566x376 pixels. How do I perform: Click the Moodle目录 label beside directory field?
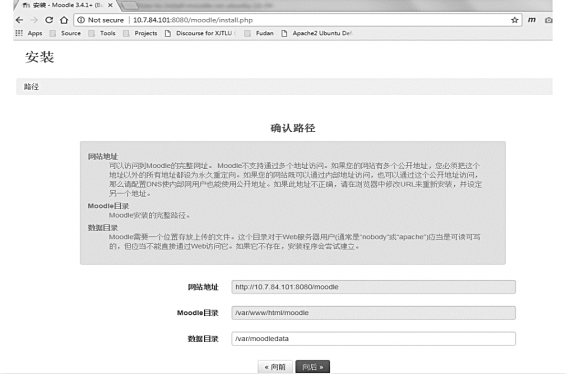coord(197,313)
